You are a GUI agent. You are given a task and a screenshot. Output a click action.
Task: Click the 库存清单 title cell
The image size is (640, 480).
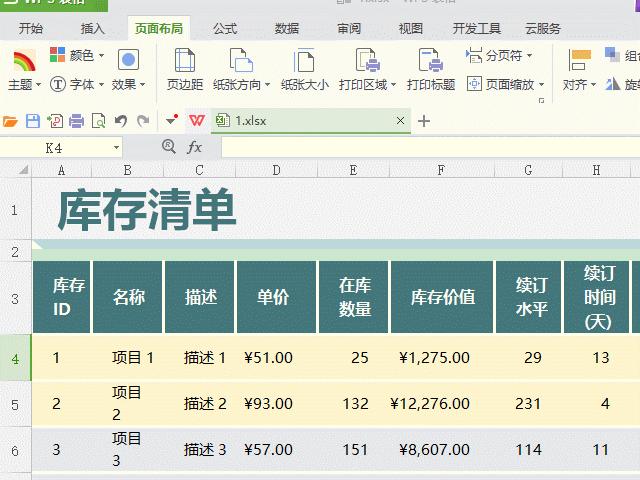pos(147,210)
